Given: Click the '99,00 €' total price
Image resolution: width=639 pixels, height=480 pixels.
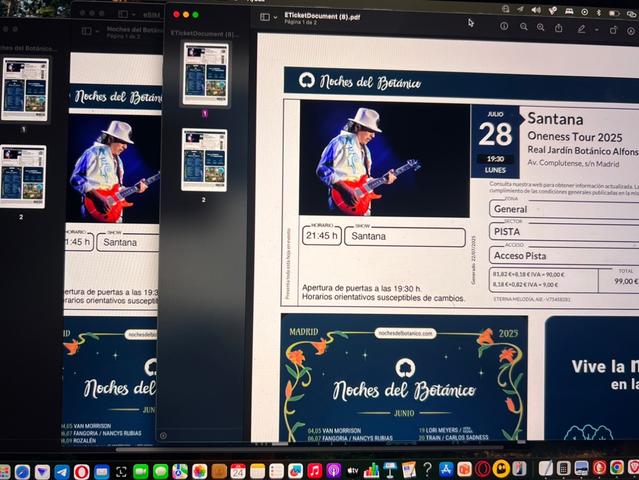Looking at the screenshot, I should click(626, 281).
